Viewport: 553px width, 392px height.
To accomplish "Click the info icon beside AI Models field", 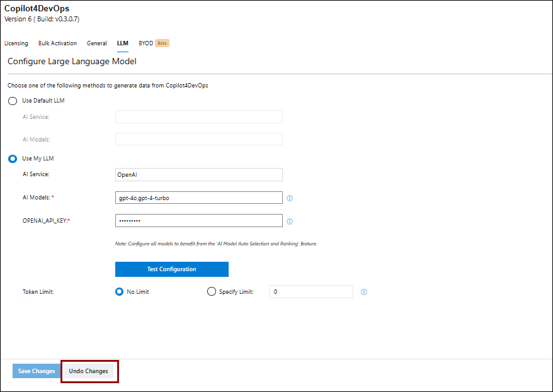I will (290, 198).
